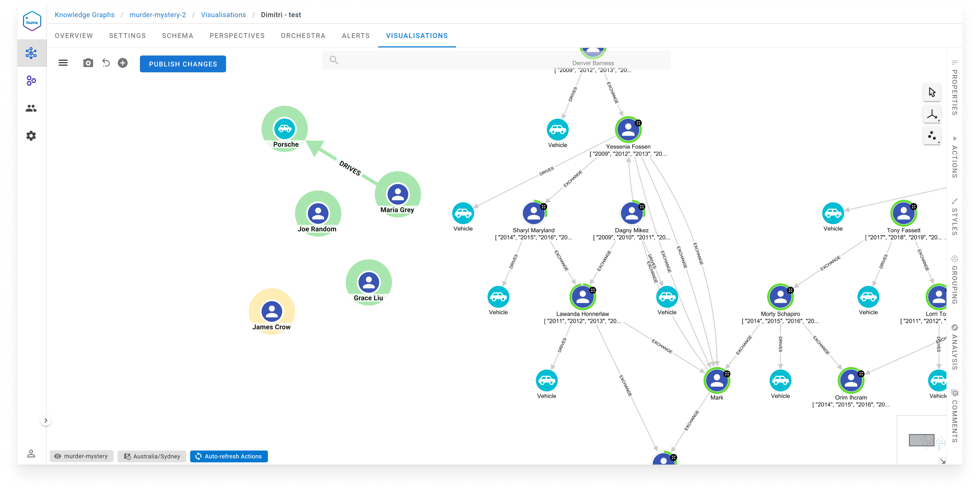The height and width of the screenshot is (498, 980).
Task: Open the hamburger menu icon
Action: 63,63
